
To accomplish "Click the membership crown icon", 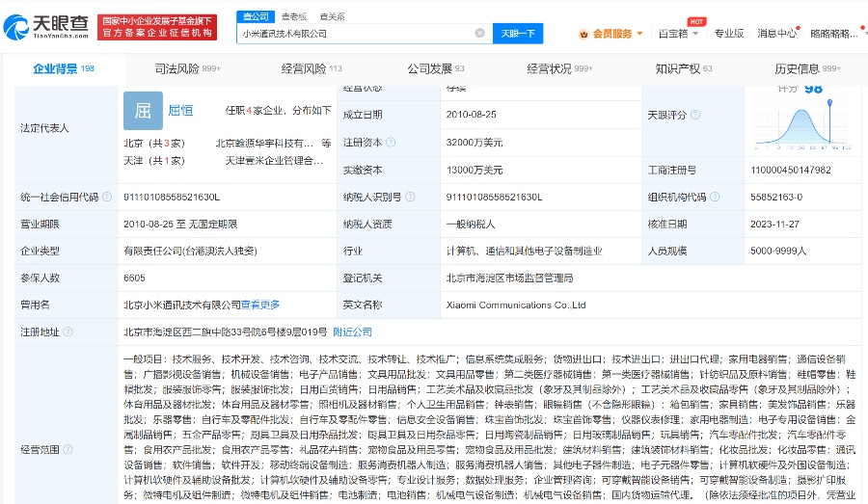I will (x=583, y=35).
